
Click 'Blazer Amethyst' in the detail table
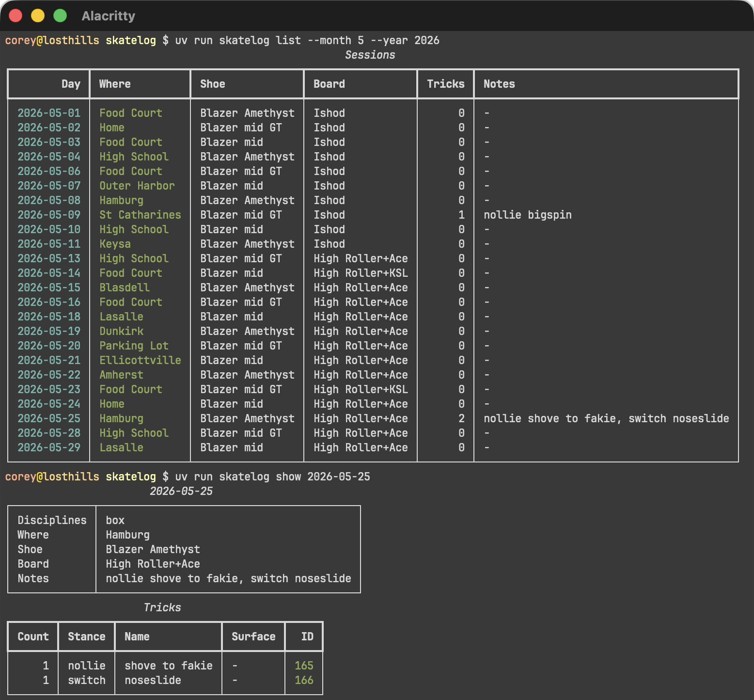[x=153, y=549]
